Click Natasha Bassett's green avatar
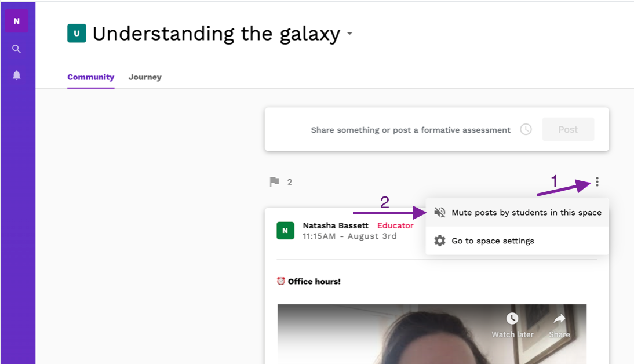 pyautogui.click(x=286, y=231)
